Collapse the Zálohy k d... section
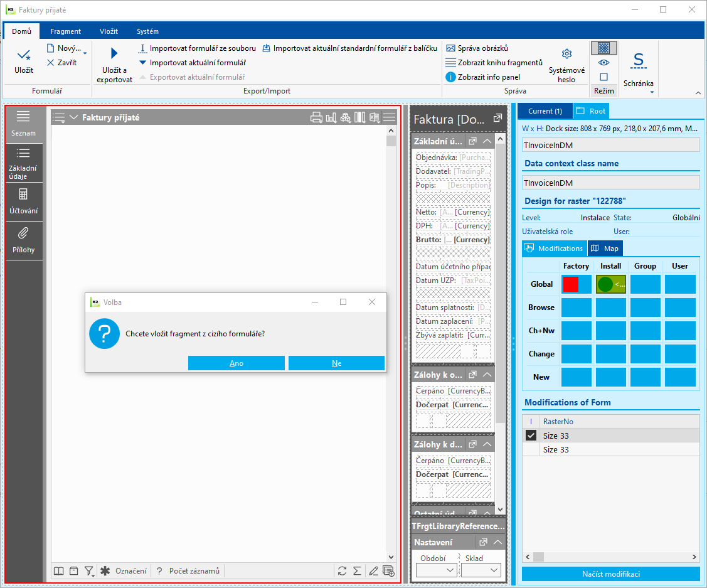Viewport: 707px width, 588px height. coord(487,444)
